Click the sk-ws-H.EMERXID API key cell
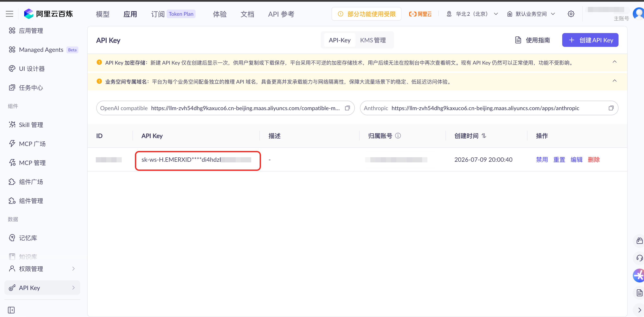Viewport: 644px width, 317px height. (x=196, y=160)
